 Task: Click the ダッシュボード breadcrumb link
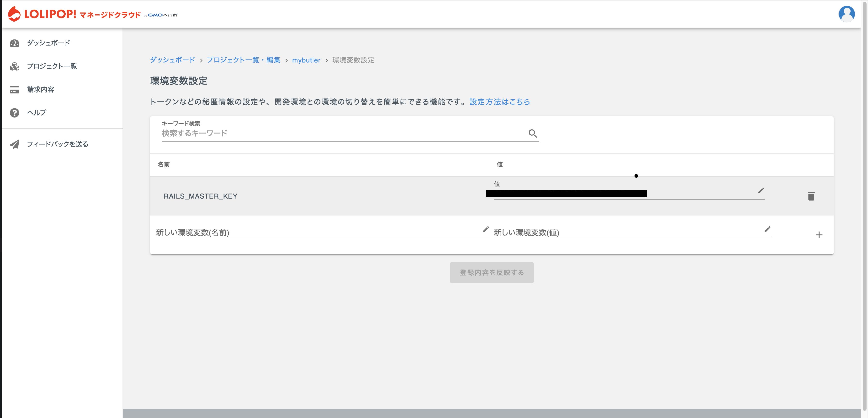pyautogui.click(x=172, y=60)
